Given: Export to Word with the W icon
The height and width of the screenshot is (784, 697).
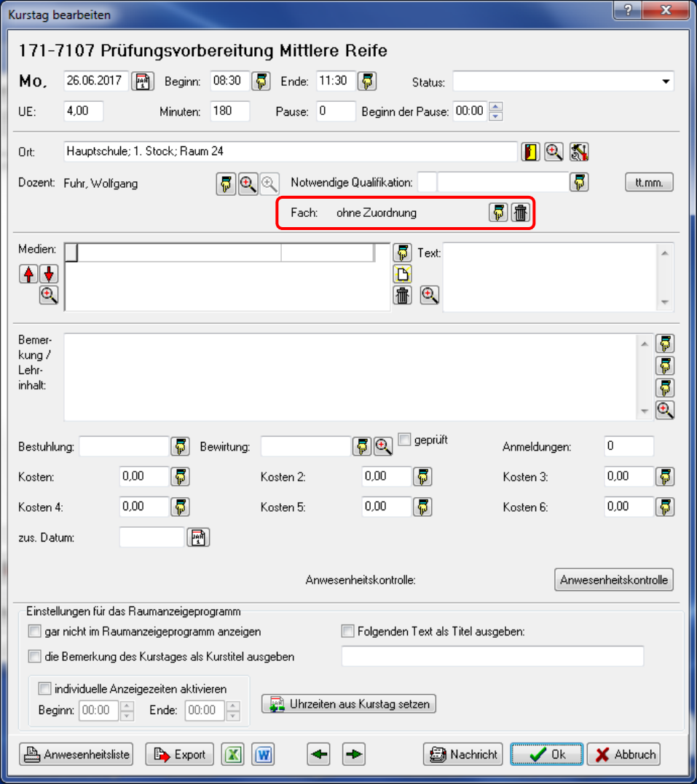Looking at the screenshot, I should [x=264, y=754].
